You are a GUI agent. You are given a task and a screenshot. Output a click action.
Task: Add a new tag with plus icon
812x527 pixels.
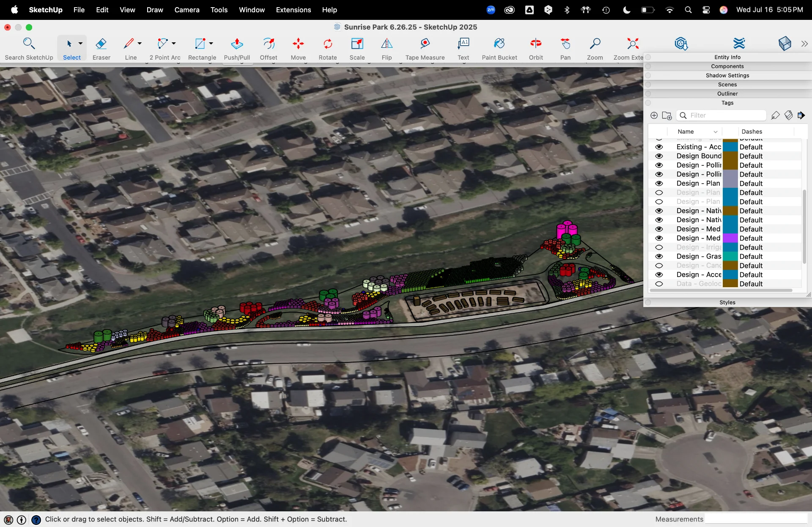point(654,115)
